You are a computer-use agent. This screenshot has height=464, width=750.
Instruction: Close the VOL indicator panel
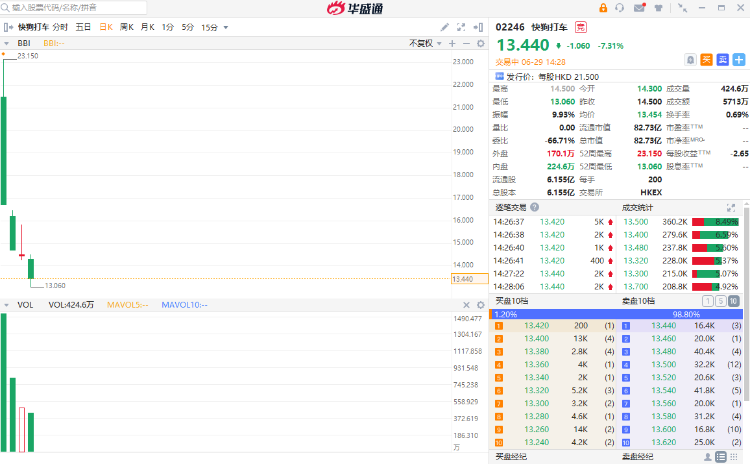point(466,304)
